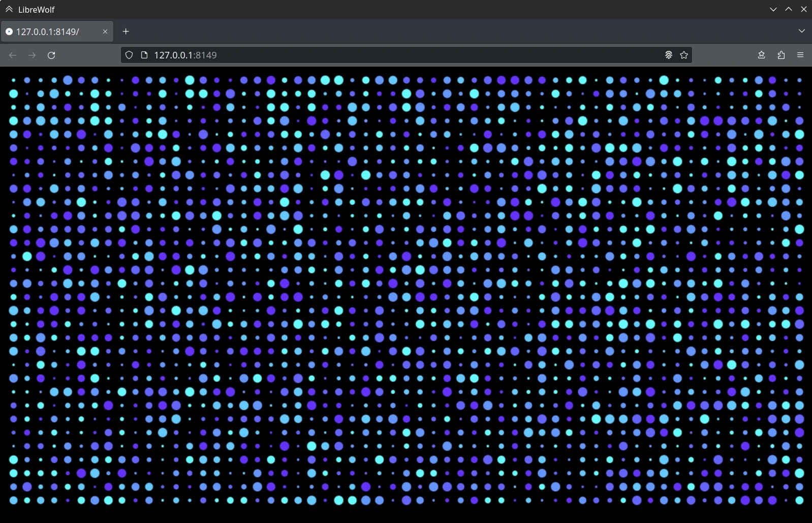Click the forward navigation arrow
The image size is (812, 523).
click(32, 55)
